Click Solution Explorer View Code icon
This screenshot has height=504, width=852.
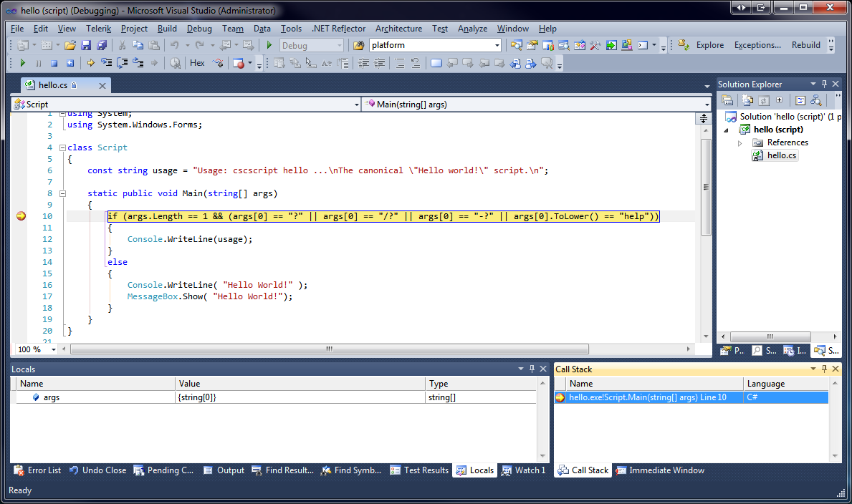click(x=800, y=100)
